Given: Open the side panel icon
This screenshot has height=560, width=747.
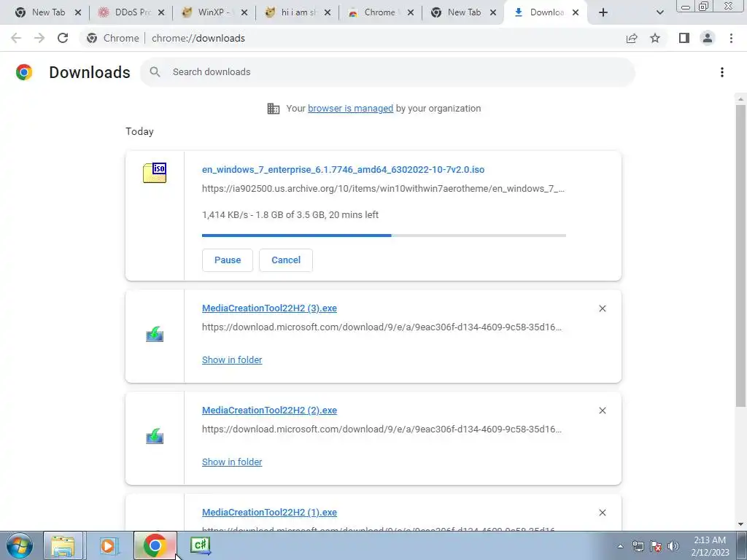Looking at the screenshot, I should 684,38.
